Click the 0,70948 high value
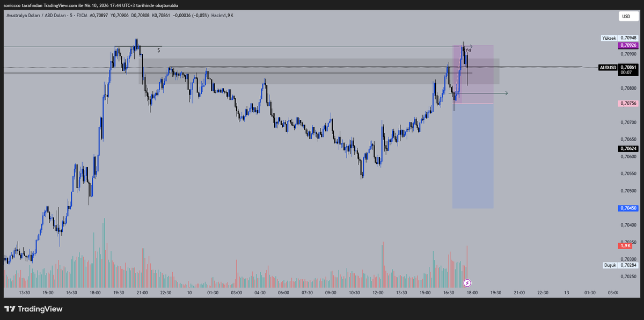 628,38
